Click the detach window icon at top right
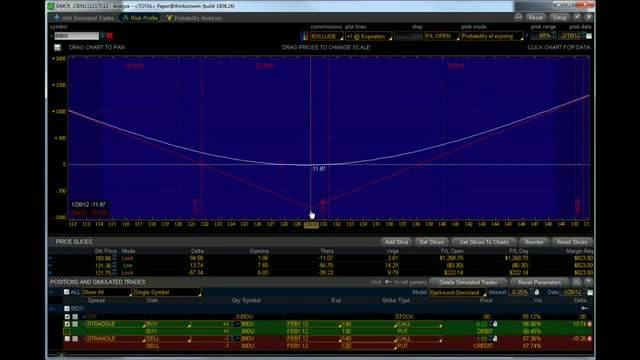This screenshot has width=640, height=360. [588, 17]
